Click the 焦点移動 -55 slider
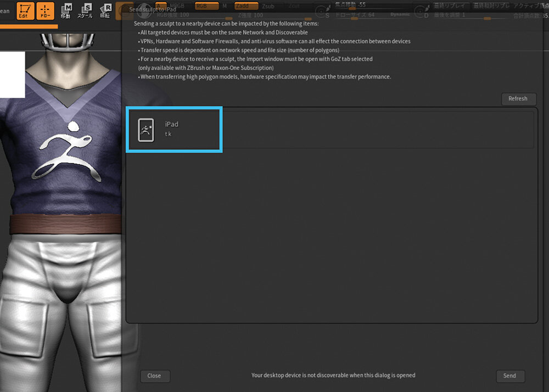This screenshot has width=549, height=392. 372,5
